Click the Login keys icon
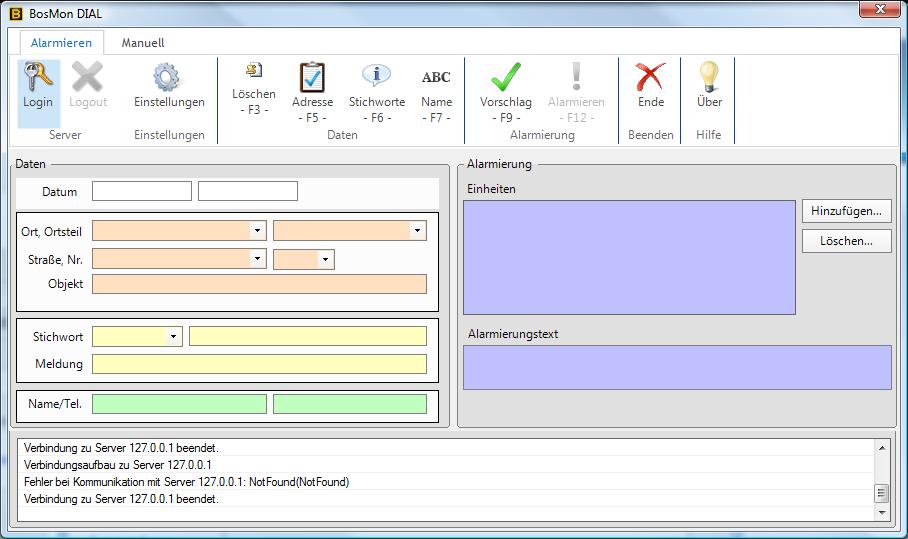 38,78
